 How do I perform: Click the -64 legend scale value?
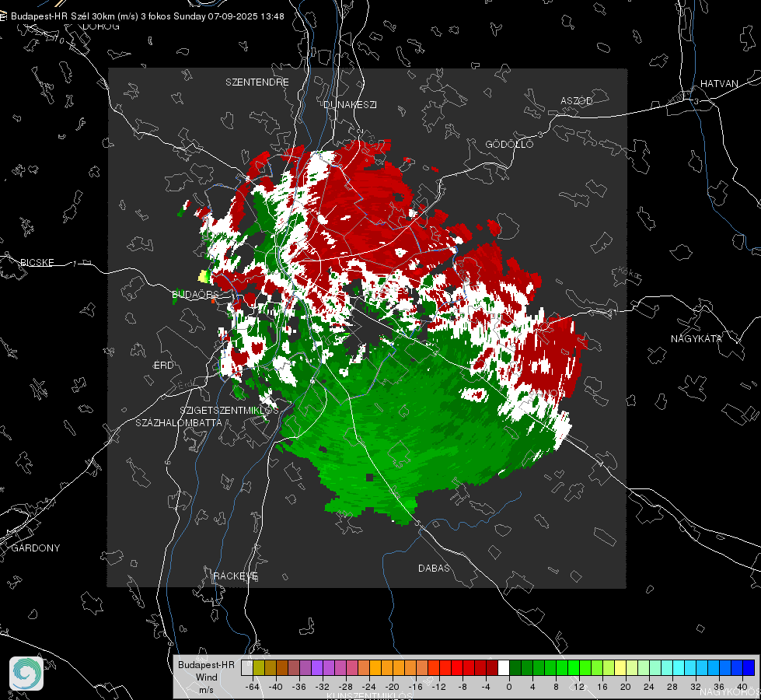pyautogui.click(x=253, y=687)
